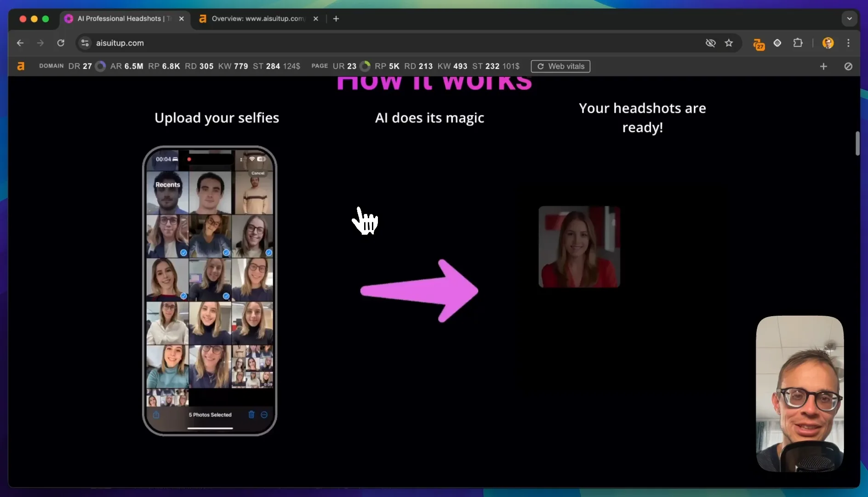Click the AR 6.5M Ahrefs rank value
The width and height of the screenshot is (868, 497).
[x=127, y=66]
